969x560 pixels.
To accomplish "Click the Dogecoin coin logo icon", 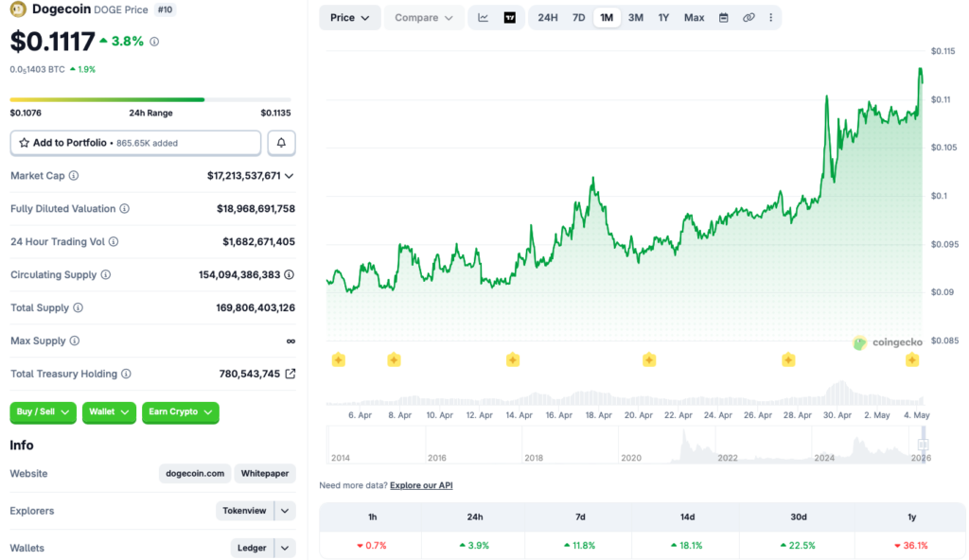I will [18, 9].
